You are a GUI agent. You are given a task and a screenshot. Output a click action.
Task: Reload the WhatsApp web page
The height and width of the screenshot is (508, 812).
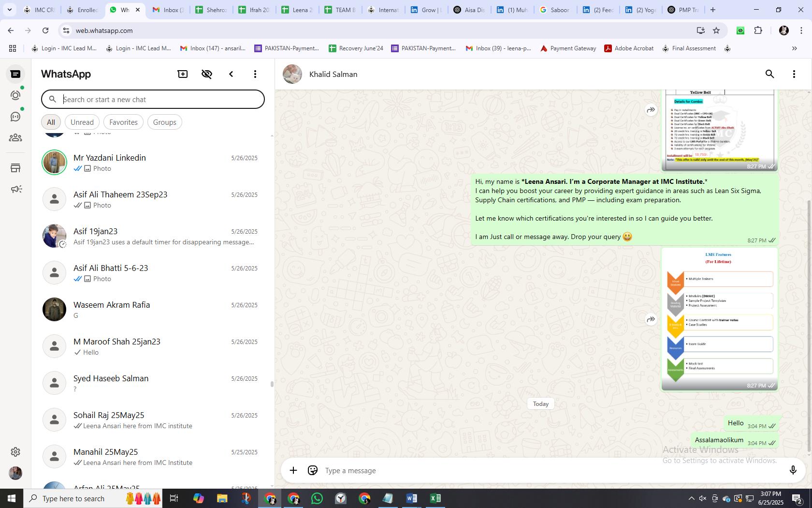click(45, 30)
